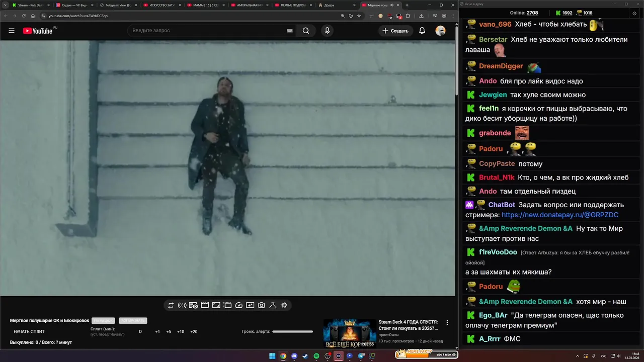Screen dimensions: 644x362
Task: Open the Windows Start menu
Action: point(272,356)
